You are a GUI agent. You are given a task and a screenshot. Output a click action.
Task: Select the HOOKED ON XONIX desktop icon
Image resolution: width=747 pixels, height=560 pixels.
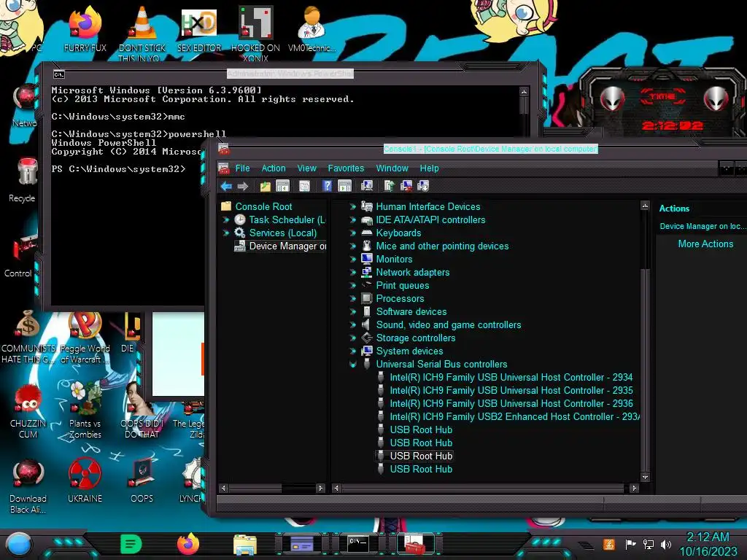[x=256, y=34]
